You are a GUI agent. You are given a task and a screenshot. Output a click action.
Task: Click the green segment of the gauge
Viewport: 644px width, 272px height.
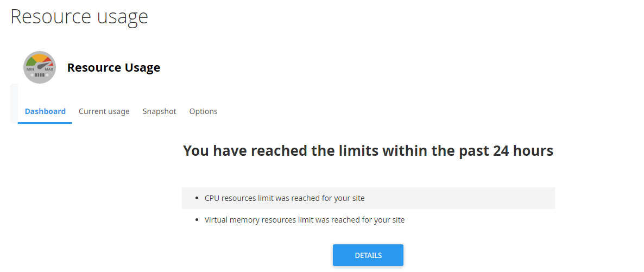(30, 62)
